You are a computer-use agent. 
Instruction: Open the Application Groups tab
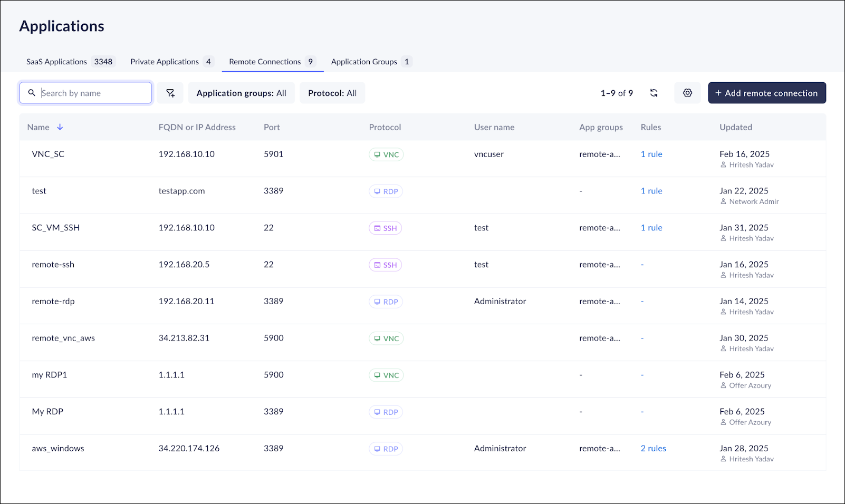(370, 62)
